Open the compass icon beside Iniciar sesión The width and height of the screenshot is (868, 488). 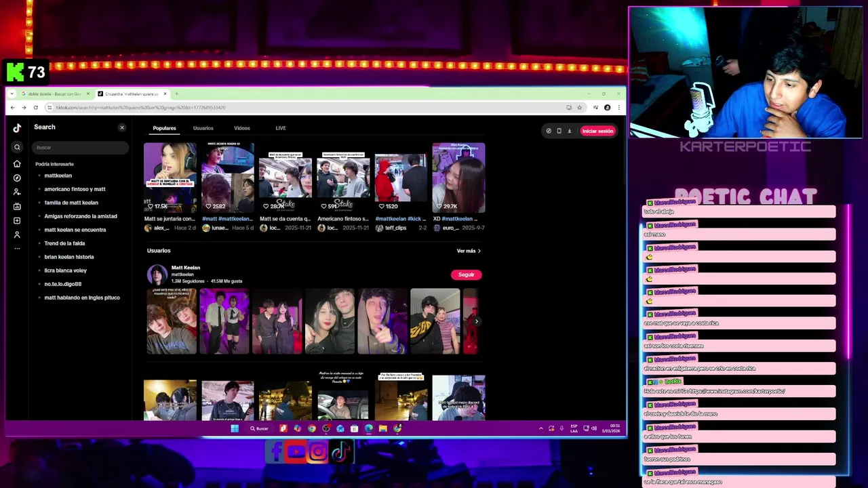pyautogui.click(x=549, y=131)
